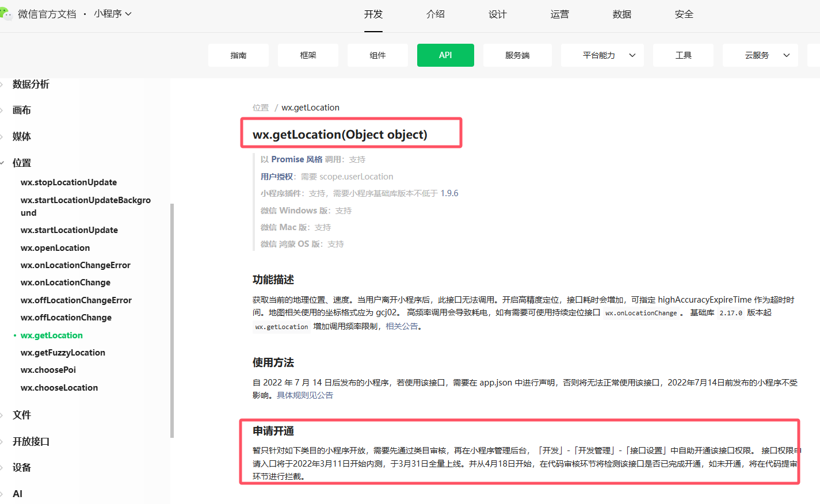Open the 组件 section
The height and width of the screenshot is (504, 820).
point(377,55)
